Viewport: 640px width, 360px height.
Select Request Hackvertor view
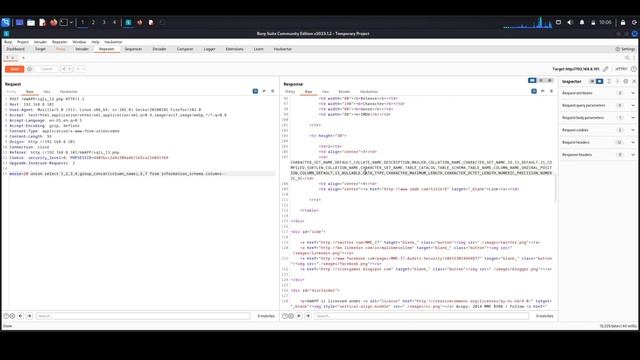(69, 92)
